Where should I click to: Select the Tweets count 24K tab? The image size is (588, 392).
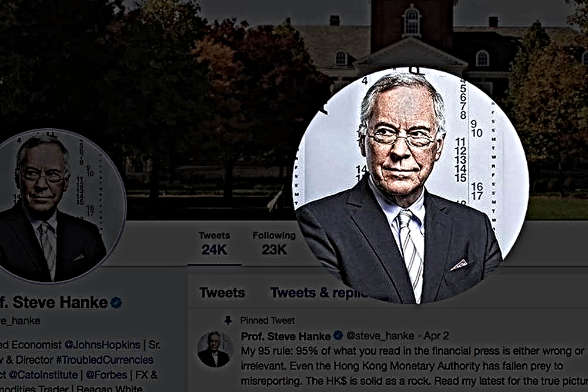pyautogui.click(x=214, y=243)
